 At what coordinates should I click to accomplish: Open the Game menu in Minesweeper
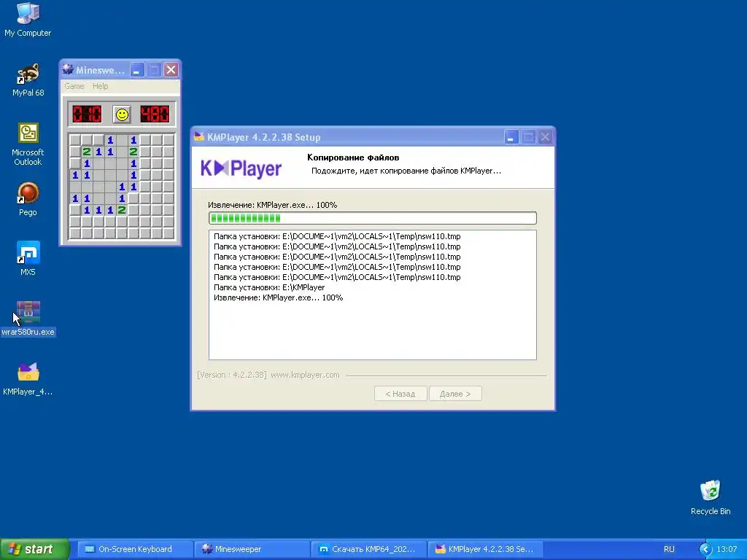click(x=74, y=86)
